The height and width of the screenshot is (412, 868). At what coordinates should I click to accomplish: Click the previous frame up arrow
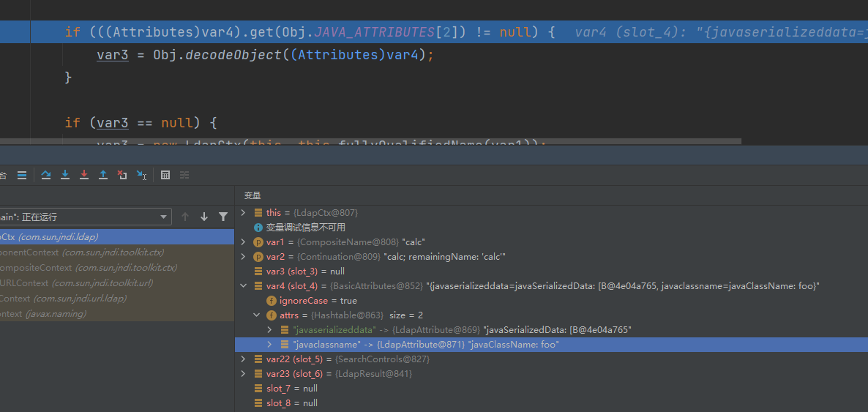point(185,217)
